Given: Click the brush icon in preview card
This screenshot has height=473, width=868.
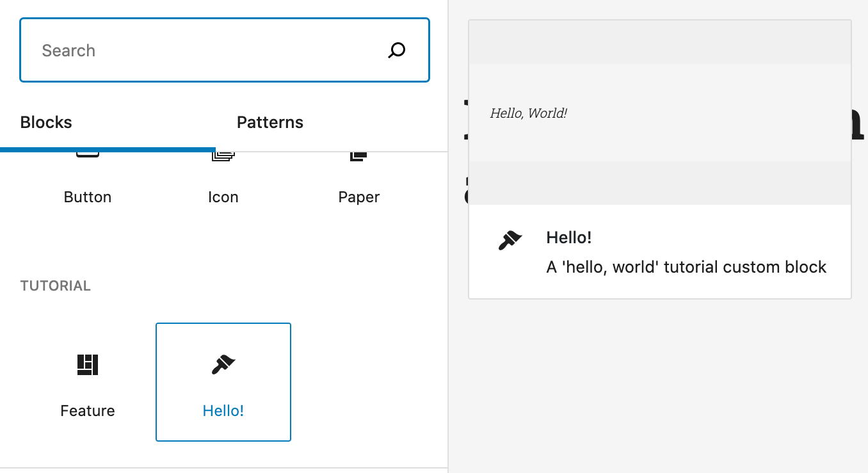Looking at the screenshot, I should click(x=510, y=240).
